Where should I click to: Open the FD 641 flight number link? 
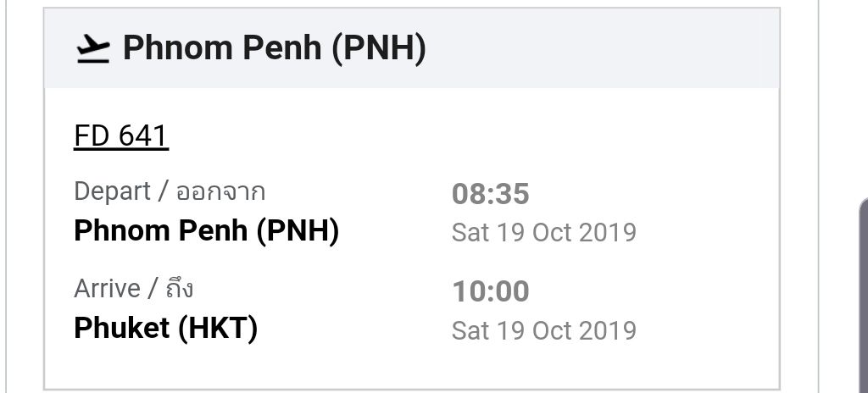click(x=121, y=136)
